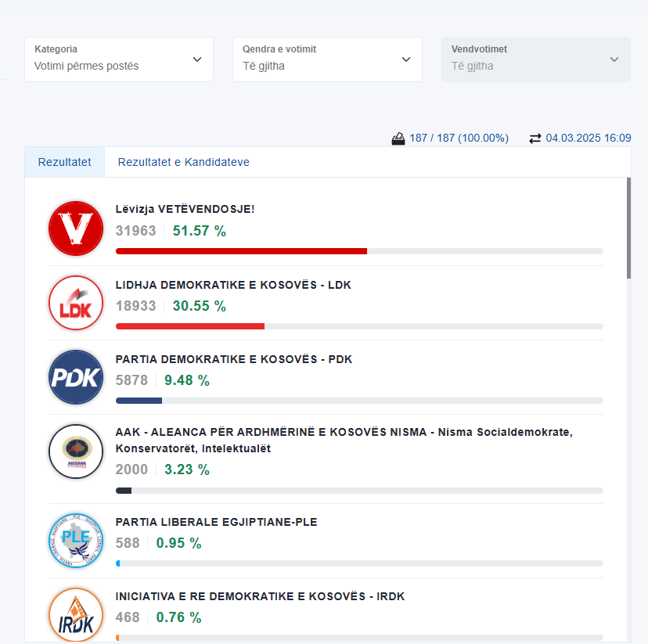This screenshot has width=648, height=644.
Task: Switch to the Rezultatet e Kandidateve tab
Action: (x=183, y=162)
